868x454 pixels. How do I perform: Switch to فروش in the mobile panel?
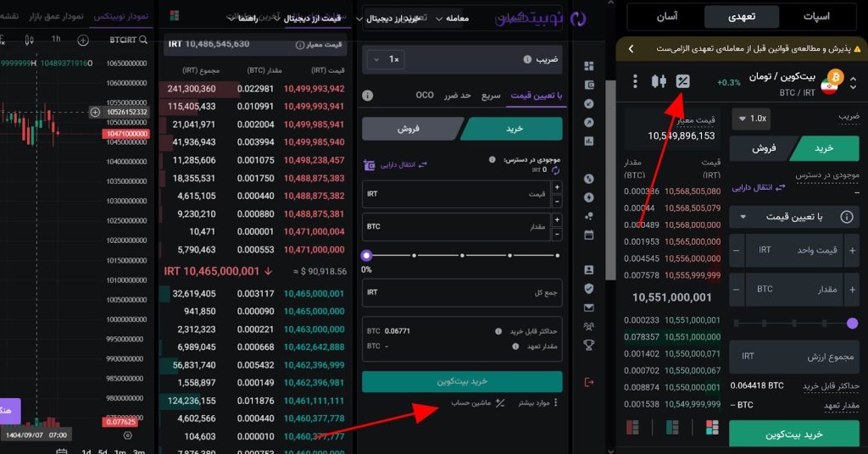coord(763,148)
